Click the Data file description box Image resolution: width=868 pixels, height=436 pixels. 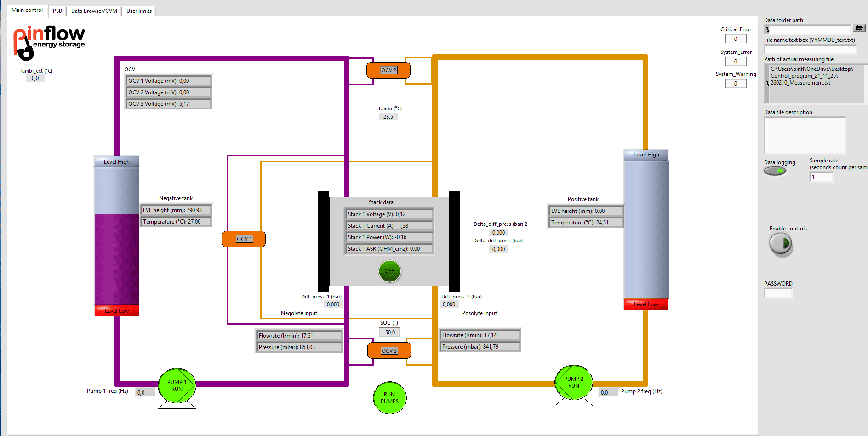coord(805,135)
